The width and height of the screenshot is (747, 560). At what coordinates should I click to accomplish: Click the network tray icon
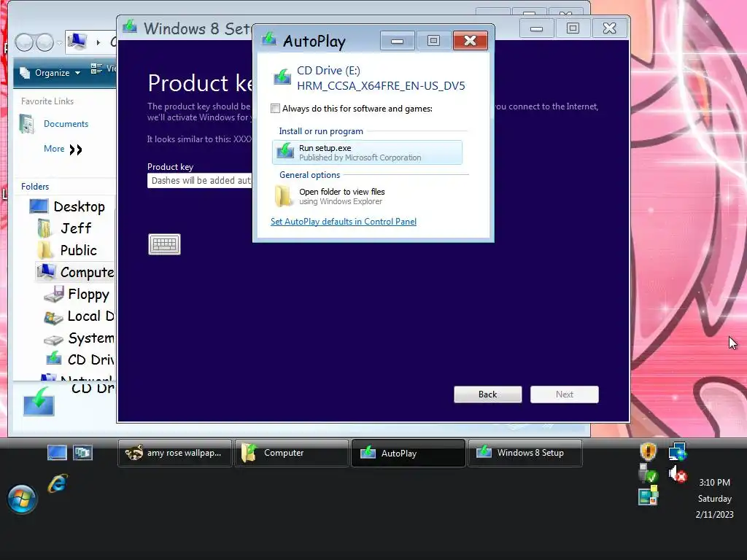point(678,451)
